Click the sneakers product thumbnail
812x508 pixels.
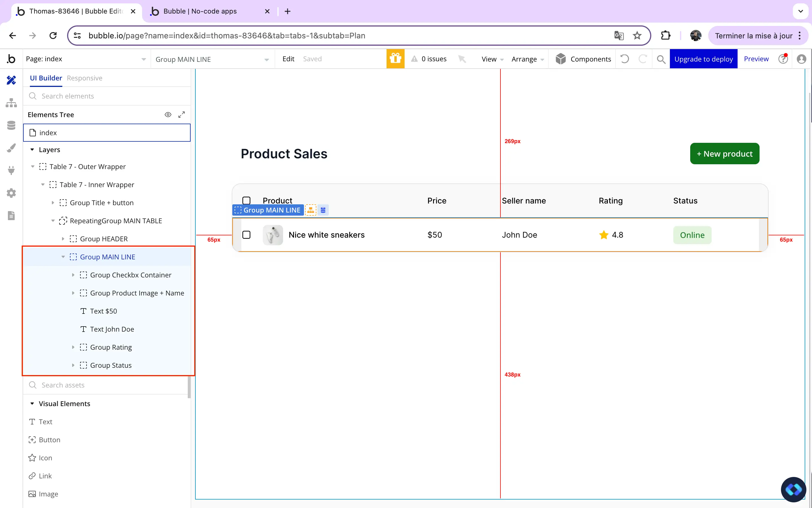(x=273, y=235)
